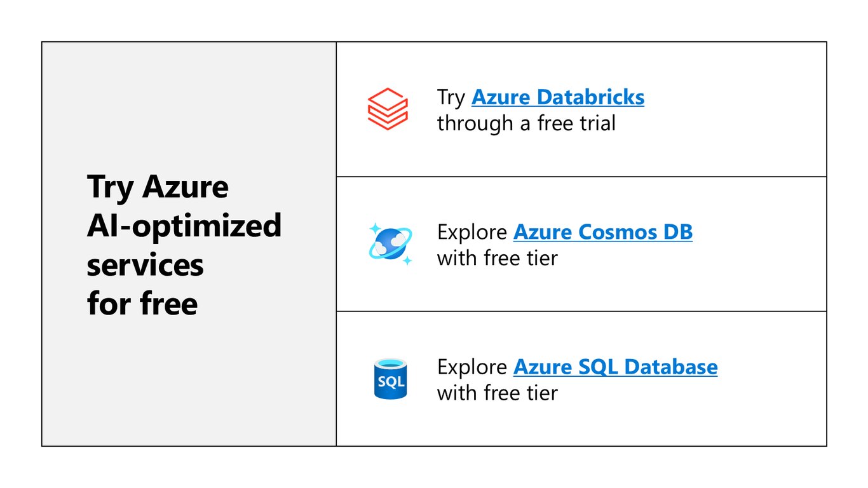
Task: Click "Explore" before Azure Cosmos DB
Action: tap(472, 233)
